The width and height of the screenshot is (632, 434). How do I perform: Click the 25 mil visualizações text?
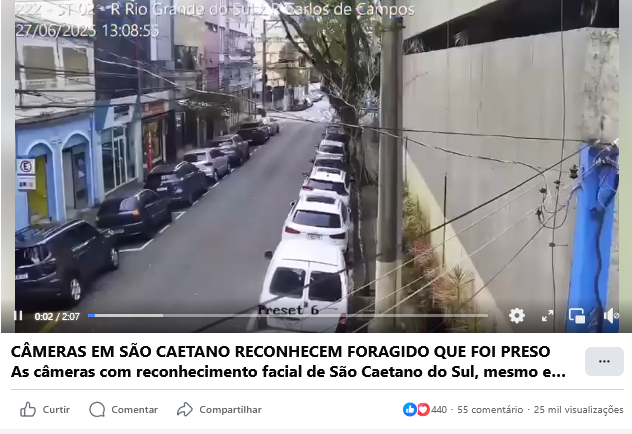578,410
